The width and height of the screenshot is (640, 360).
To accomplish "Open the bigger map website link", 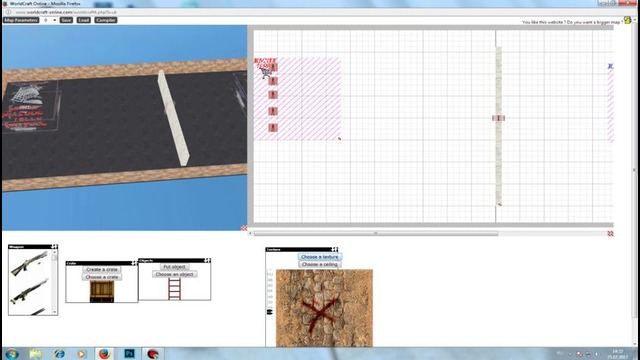I will tap(572, 22).
